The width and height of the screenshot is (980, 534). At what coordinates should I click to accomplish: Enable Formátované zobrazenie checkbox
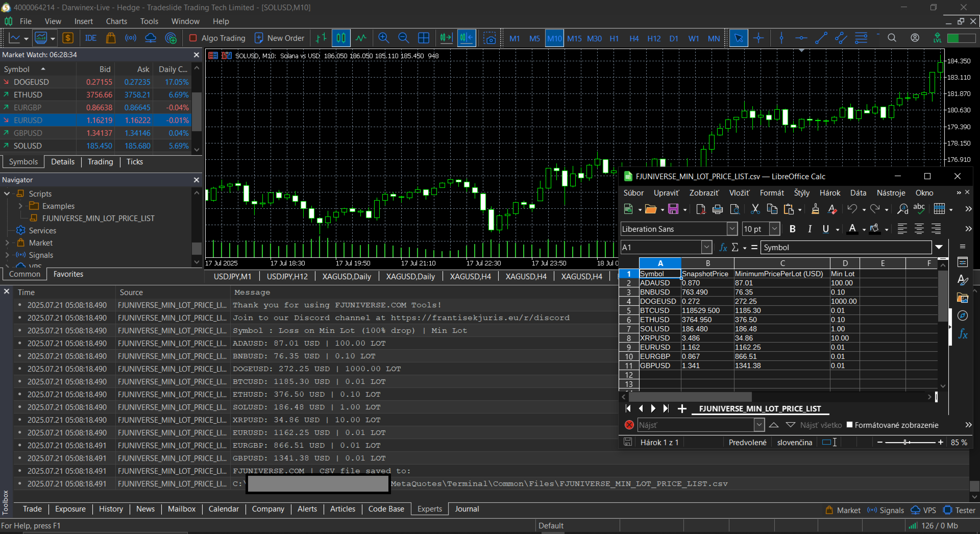point(850,425)
